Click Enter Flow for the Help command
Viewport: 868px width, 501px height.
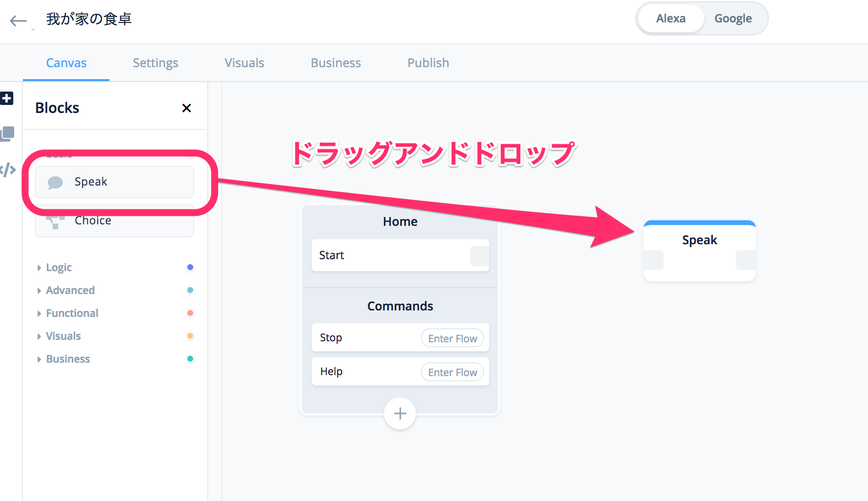(x=452, y=372)
